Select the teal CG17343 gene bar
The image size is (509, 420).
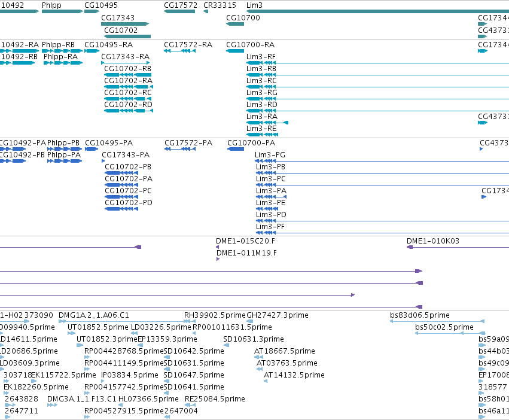125,24
